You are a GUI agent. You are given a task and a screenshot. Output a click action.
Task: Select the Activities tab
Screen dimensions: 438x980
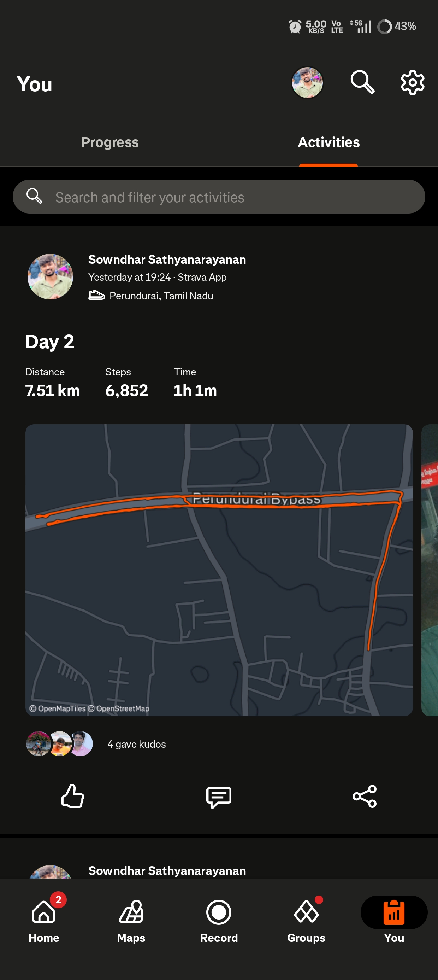click(x=328, y=142)
